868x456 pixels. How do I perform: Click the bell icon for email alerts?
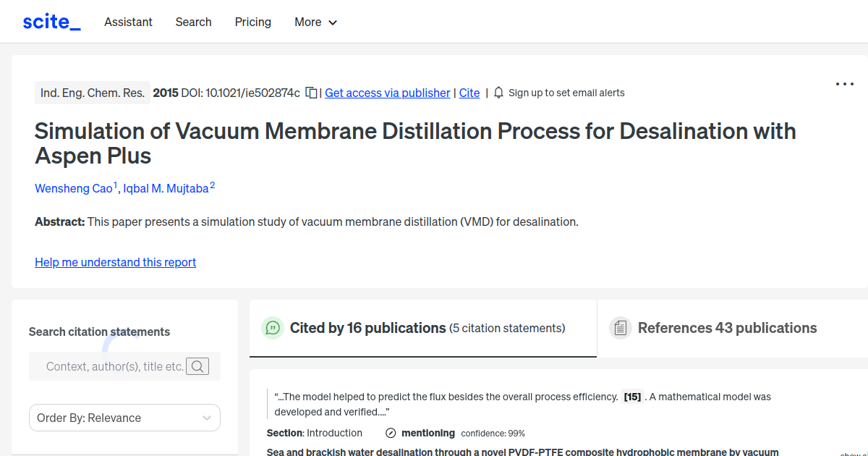498,93
